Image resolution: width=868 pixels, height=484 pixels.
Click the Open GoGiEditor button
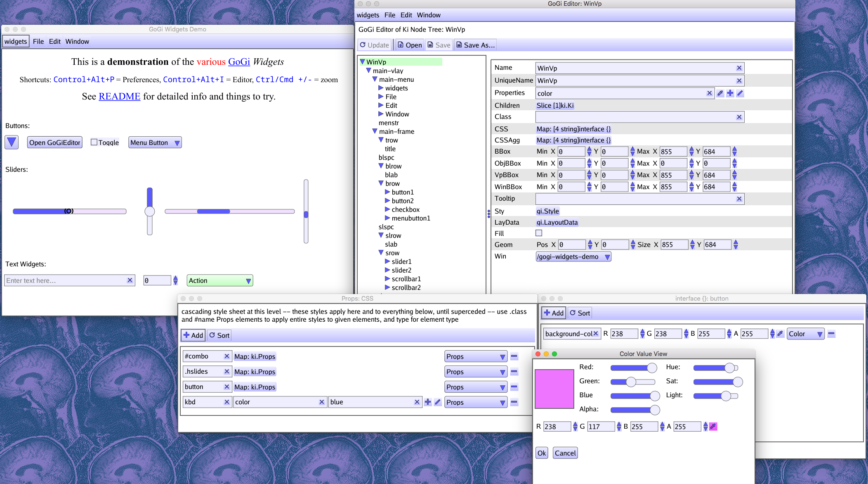55,142
